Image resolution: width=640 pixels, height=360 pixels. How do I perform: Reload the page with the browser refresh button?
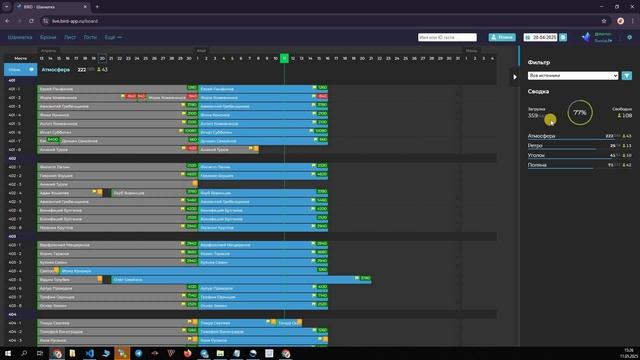click(31, 21)
